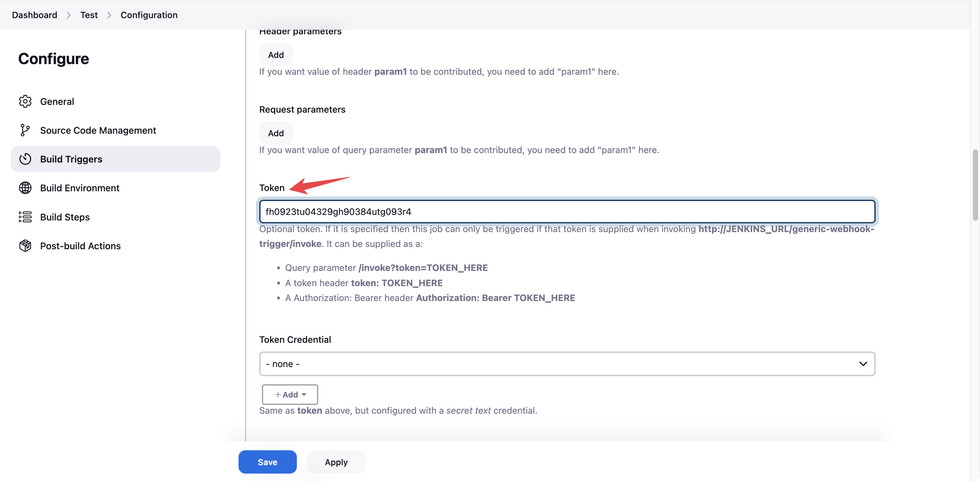Viewport: 980px width, 482px height.
Task: Click the General gear icon
Action: [x=25, y=102]
